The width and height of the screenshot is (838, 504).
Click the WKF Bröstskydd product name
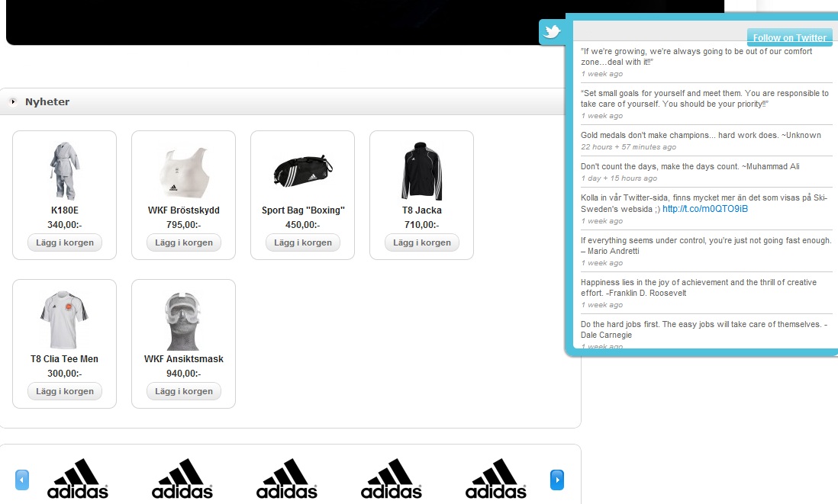click(184, 210)
